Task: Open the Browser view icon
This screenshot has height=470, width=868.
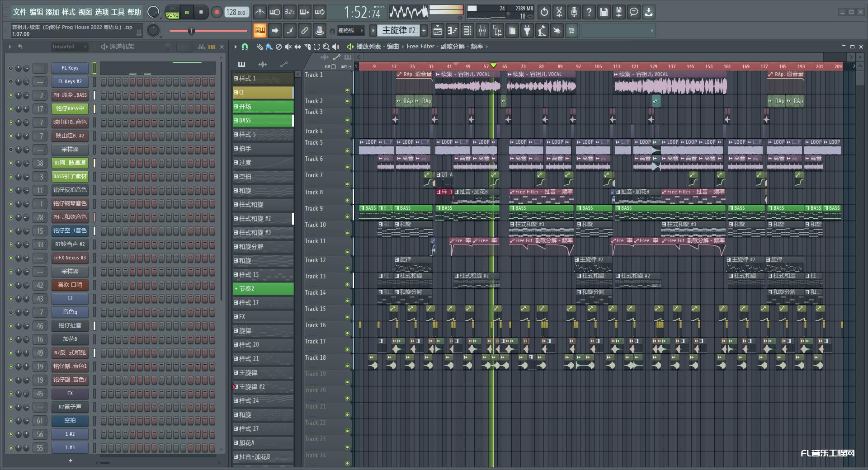Action: point(497,31)
